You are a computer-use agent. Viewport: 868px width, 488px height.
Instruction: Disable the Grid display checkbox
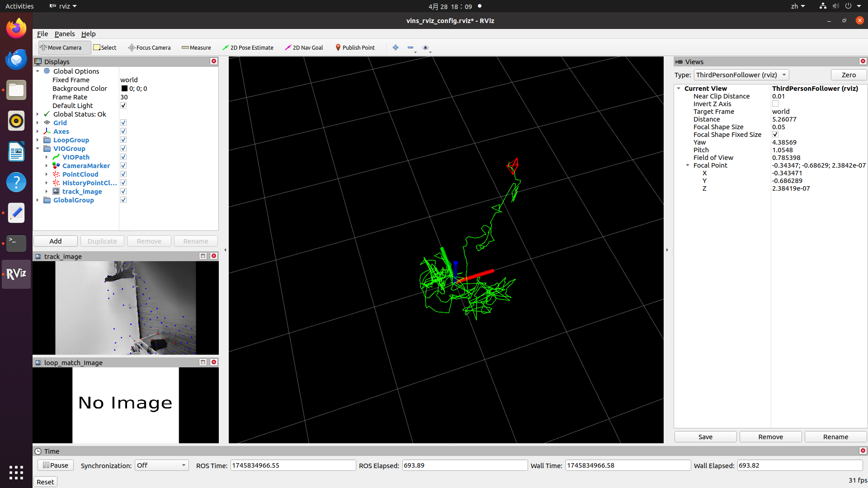tap(123, 123)
